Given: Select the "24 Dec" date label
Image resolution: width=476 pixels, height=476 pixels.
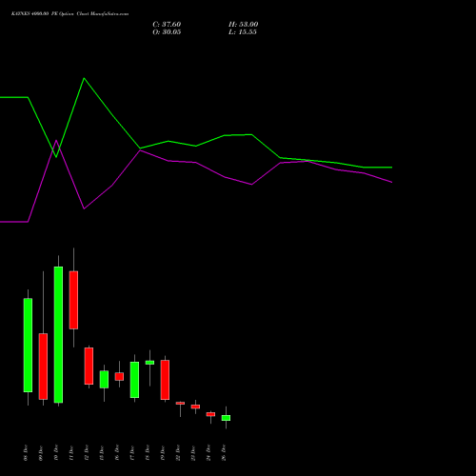Looking at the screenshot, I should [208, 453].
